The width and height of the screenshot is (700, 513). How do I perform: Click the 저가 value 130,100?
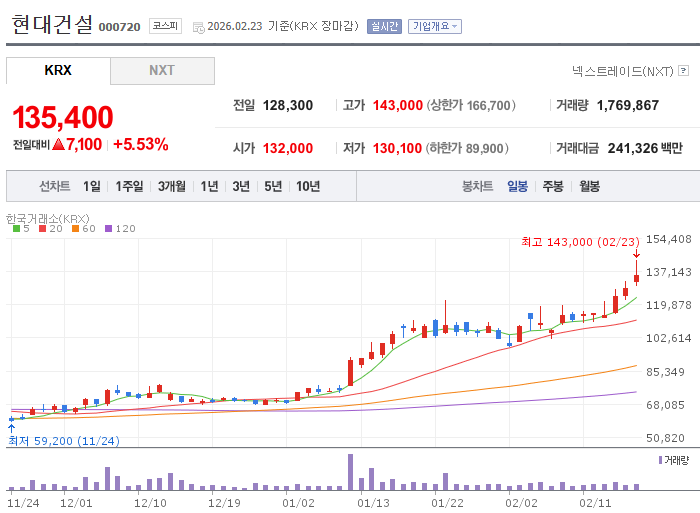click(397, 148)
